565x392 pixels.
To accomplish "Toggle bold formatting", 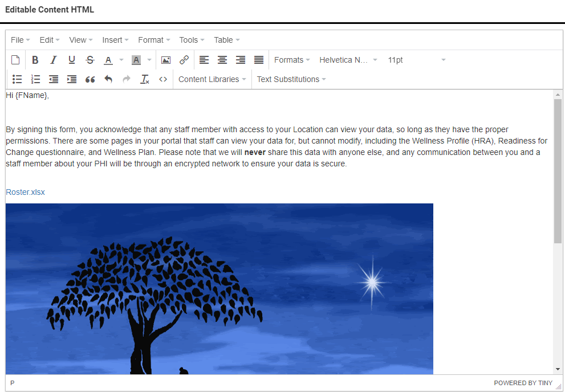I will (x=35, y=60).
